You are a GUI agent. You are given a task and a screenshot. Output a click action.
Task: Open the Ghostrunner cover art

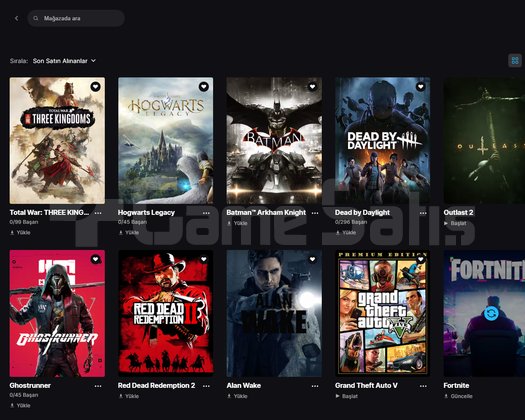pos(57,313)
